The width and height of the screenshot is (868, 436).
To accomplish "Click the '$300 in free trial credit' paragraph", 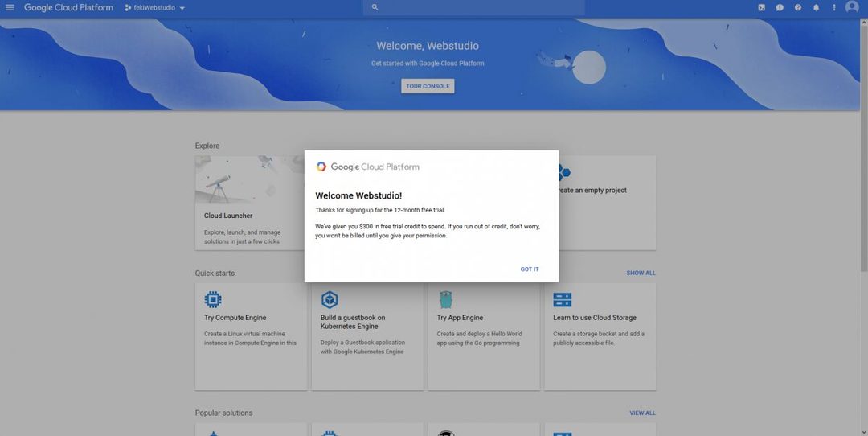I will point(428,231).
